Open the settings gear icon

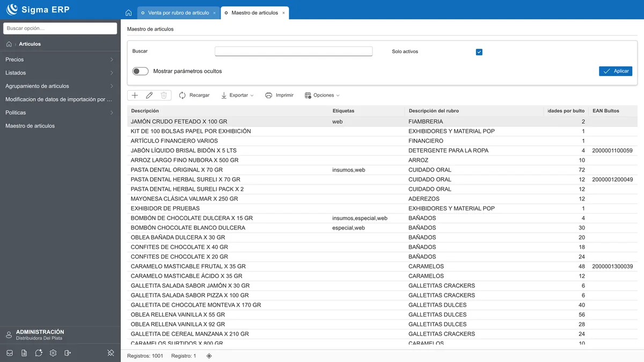(x=53, y=353)
